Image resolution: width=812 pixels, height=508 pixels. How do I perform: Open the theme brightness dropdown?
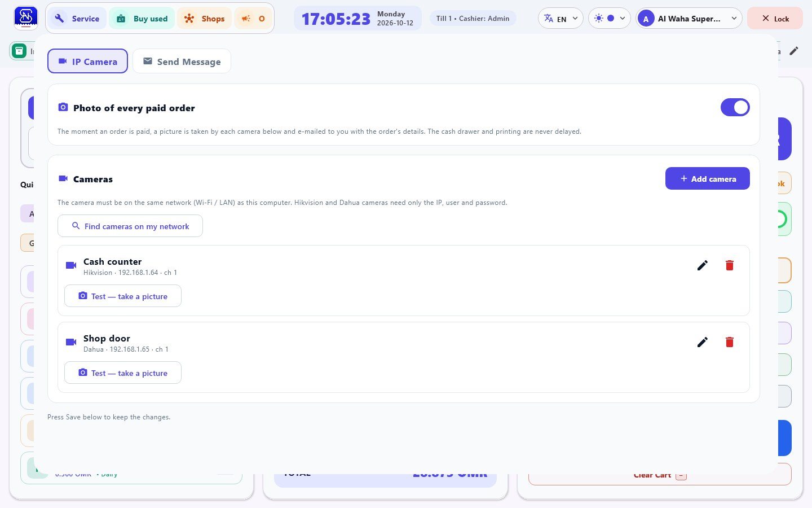pos(609,19)
